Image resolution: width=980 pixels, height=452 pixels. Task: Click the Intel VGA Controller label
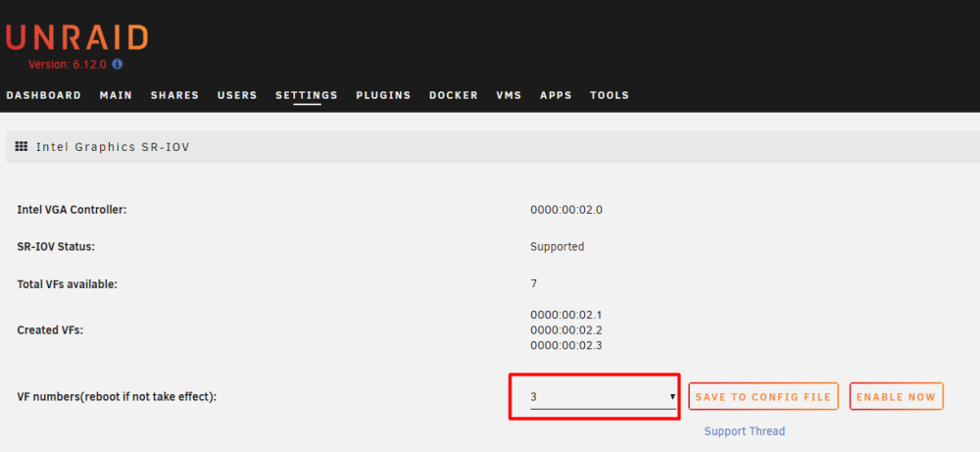72,210
